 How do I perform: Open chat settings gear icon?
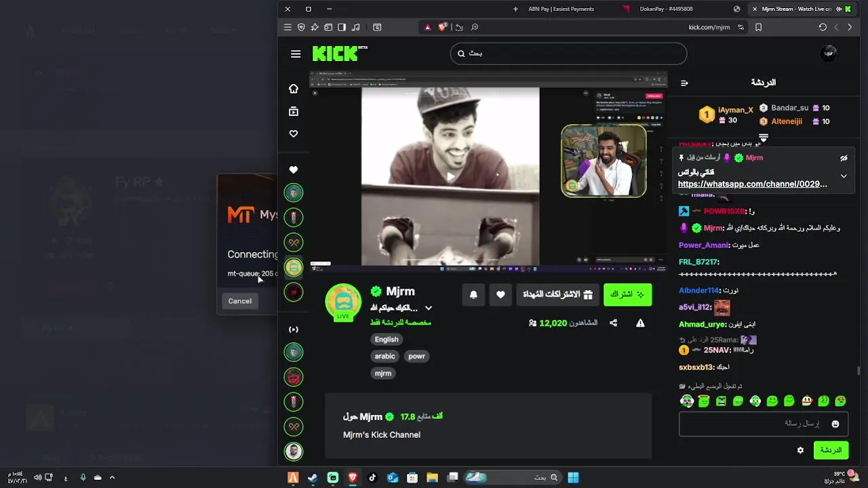tap(800, 450)
